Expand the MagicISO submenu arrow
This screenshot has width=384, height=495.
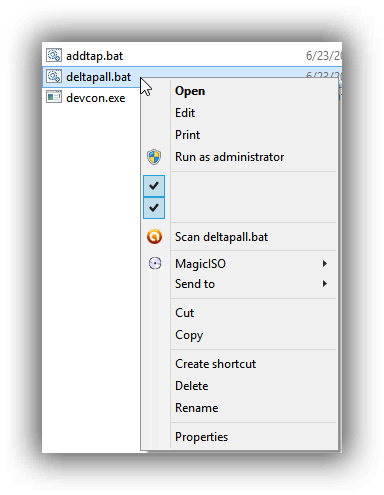click(x=325, y=264)
